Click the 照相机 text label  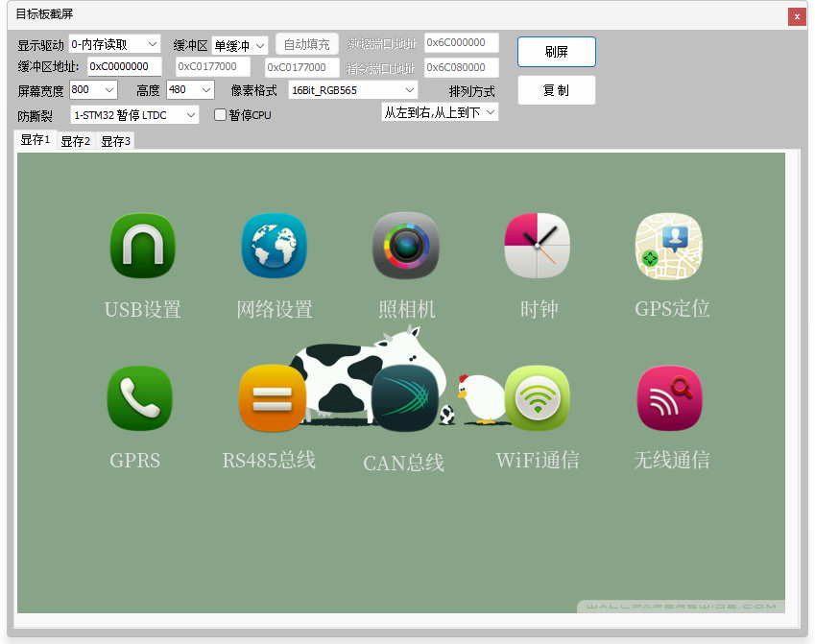(x=406, y=309)
